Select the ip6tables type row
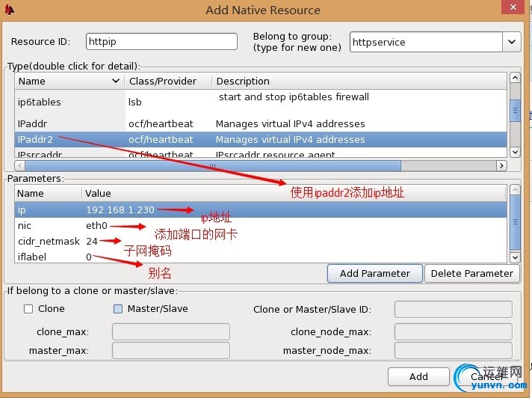532x398 pixels. coord(261,102)
